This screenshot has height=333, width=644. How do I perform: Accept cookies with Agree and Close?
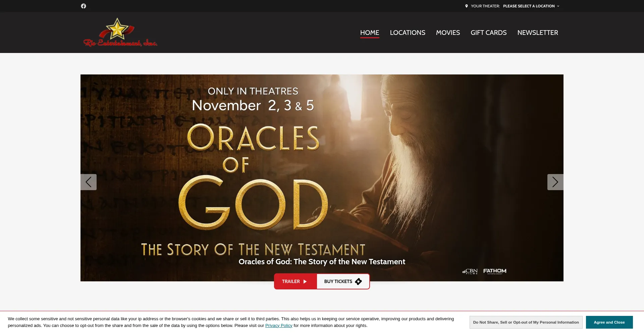(609, 322)
